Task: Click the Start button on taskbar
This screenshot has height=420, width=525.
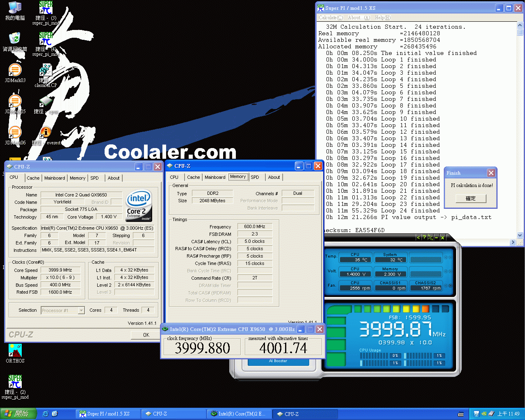Action: [18, 414]
